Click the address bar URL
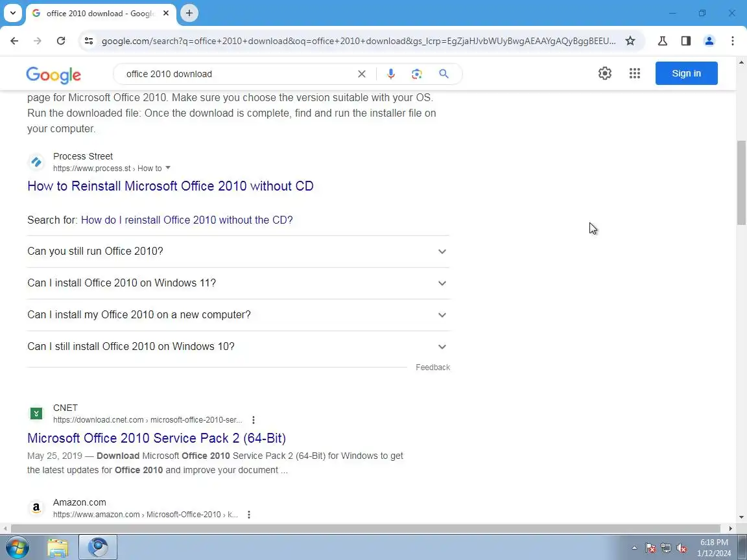This screenshot has height=560, width=747. [358, 41]
